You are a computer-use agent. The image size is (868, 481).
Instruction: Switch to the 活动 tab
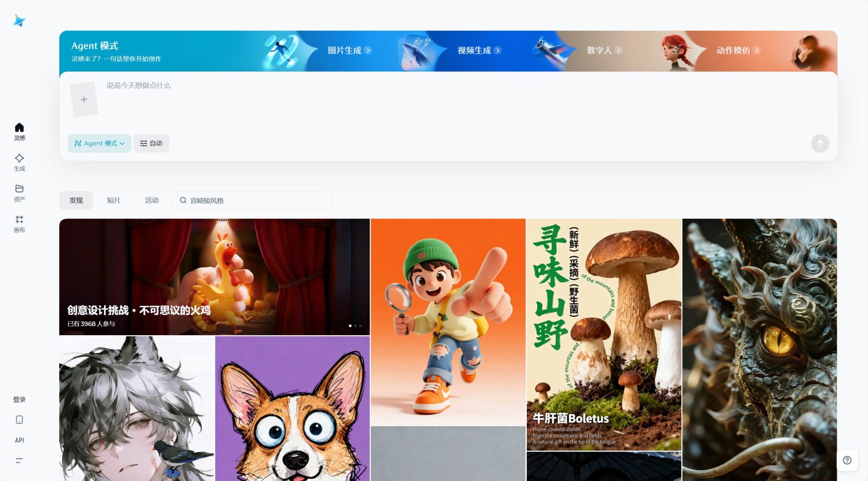click(151, 200)
